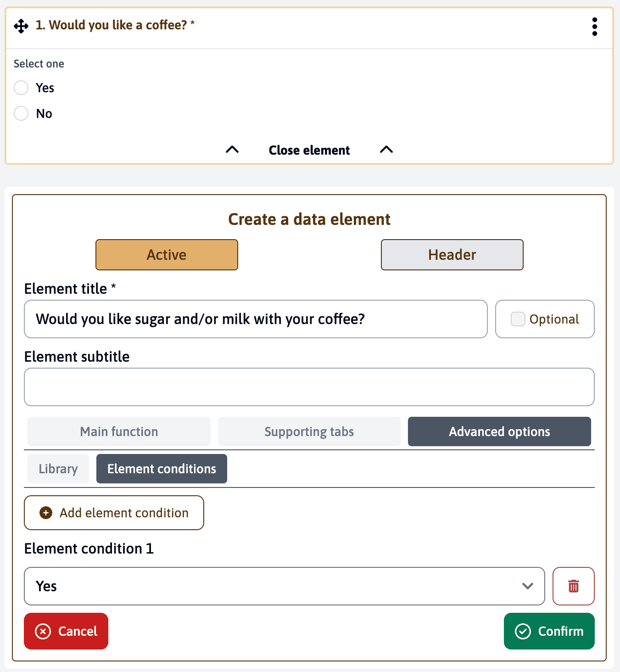Select the No radio option
This screenshot has width=620, height=672.
pos(21,113)
